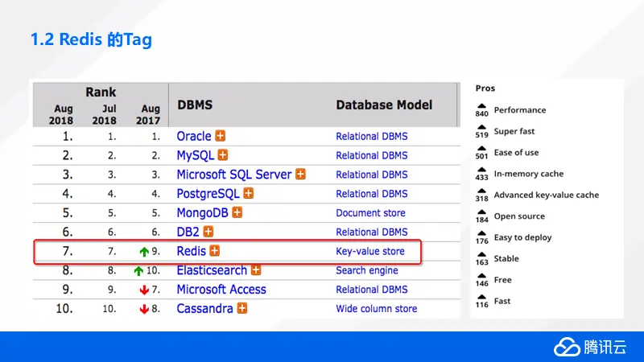The height and width of the screenshot is (362, 644).
Task: Click the orange plus icon beside Cassandra
Action: point(242,308)
